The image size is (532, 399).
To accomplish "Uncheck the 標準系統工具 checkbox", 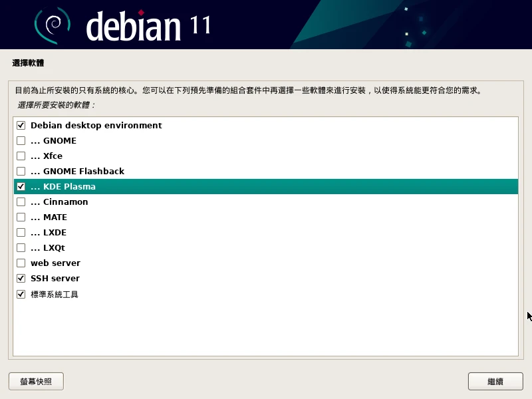I will point(21,294).
